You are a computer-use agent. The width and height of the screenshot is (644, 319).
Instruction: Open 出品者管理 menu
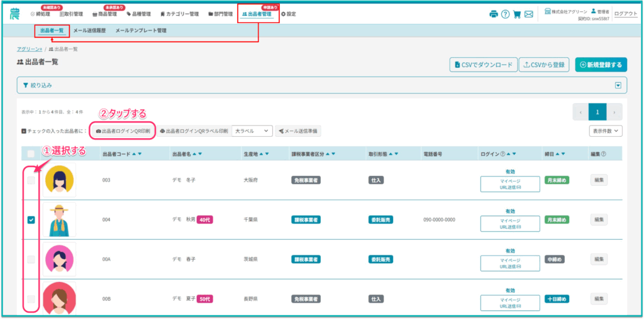[x=257, y=14]
